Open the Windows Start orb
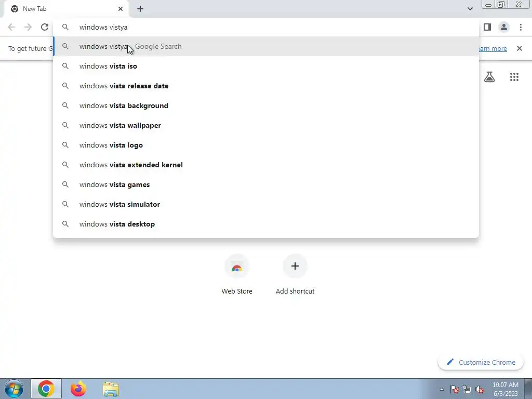Viewport: 532px width, 399px height. (x=14, y=389)
